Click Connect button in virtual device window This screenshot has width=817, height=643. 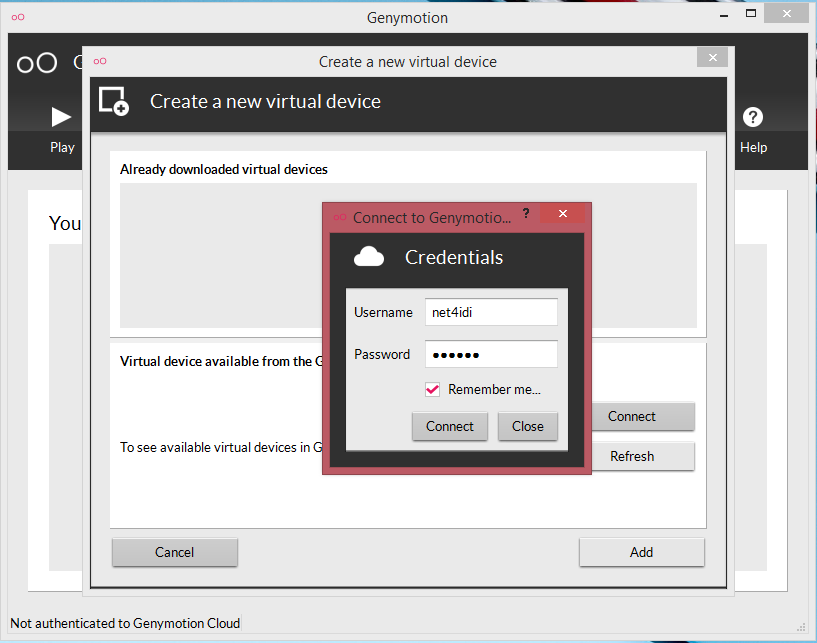pos(643,416)
